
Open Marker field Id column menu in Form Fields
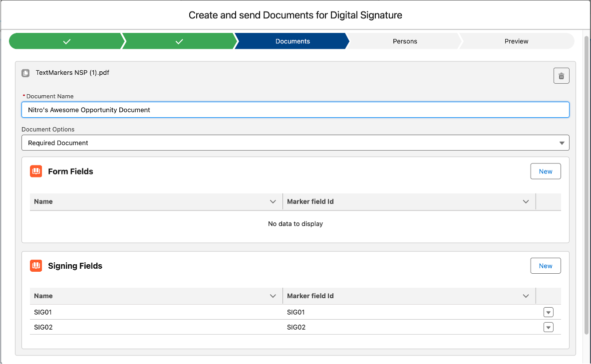tap(526, 202)
